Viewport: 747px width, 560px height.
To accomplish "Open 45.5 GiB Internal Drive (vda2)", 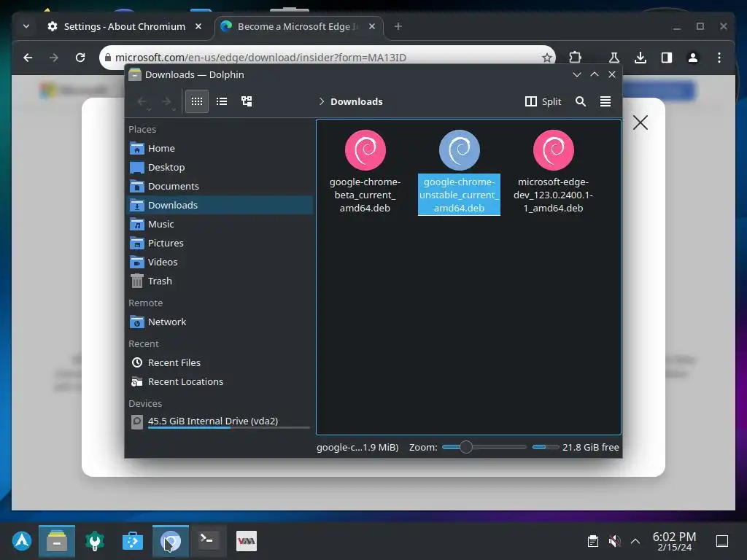I will 220,422.
